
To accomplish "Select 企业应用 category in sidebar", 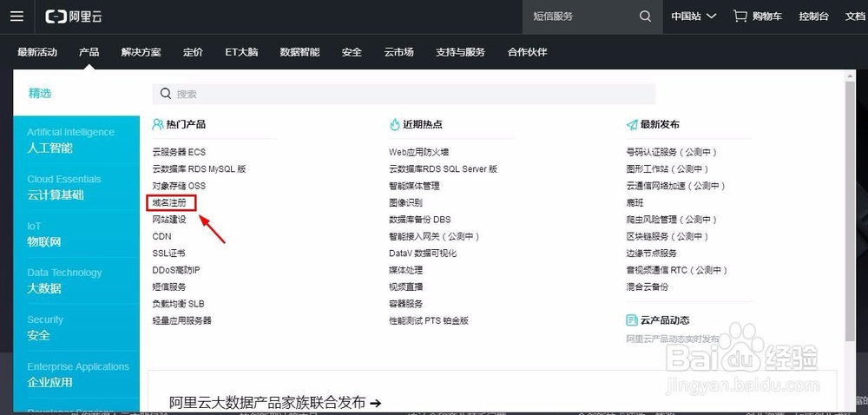I will (x=76, y=374).
